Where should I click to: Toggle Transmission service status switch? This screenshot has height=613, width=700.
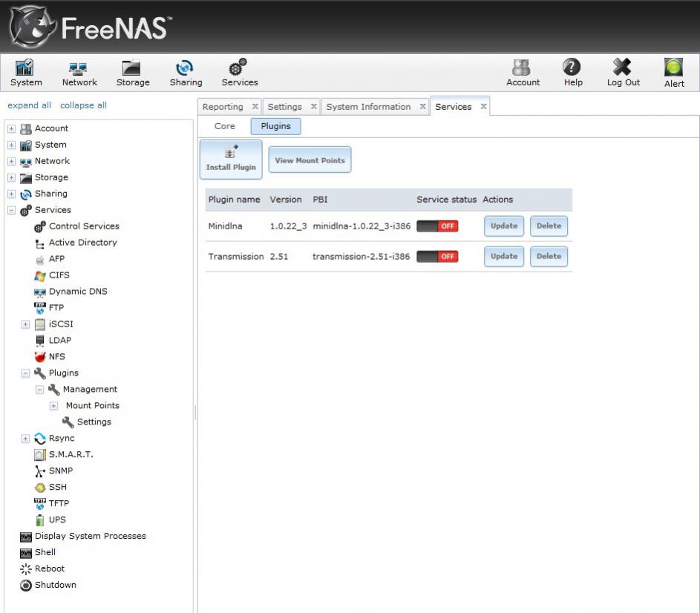437,257
